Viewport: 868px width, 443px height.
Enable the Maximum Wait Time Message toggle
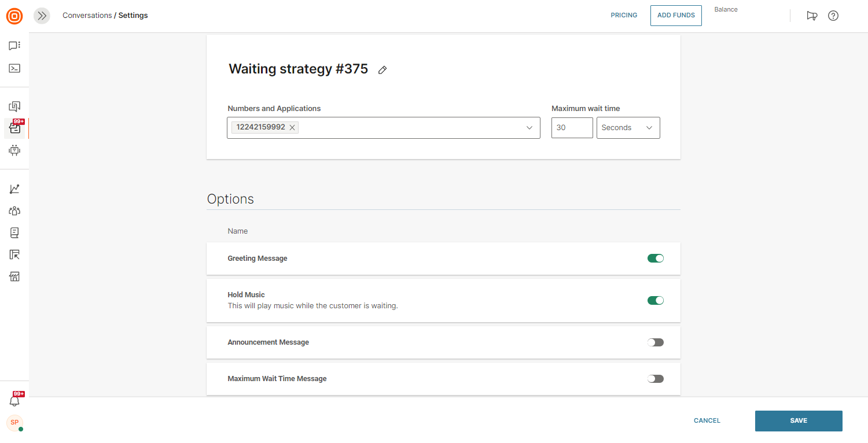click(655, 379)
